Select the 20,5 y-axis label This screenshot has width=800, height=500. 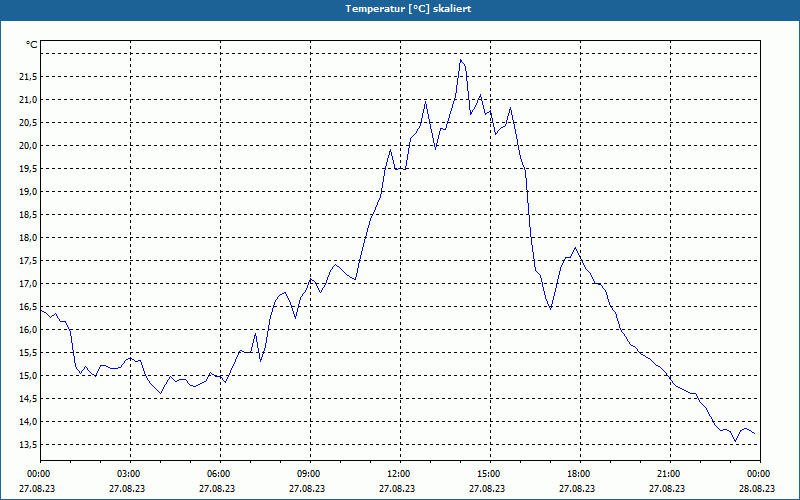coord(28,122)
